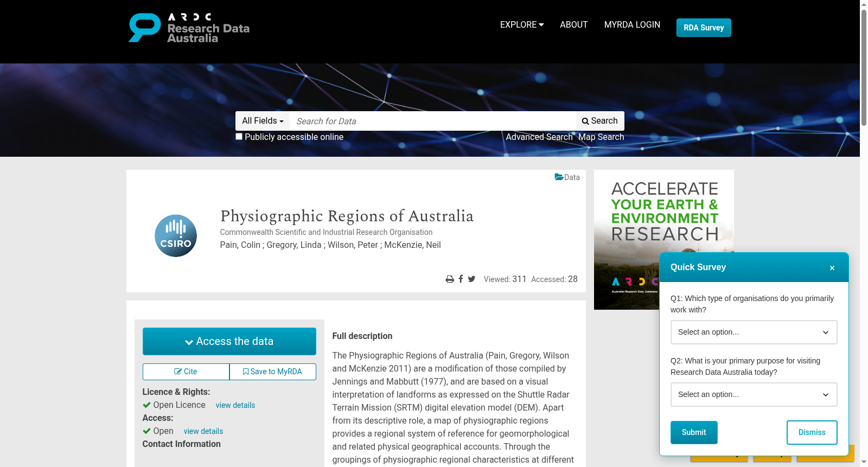Click Commonwealth Scientific and Industrial Research Organisation text
Image resolution: width=868 pixels, height=467 pixels.
326,232
